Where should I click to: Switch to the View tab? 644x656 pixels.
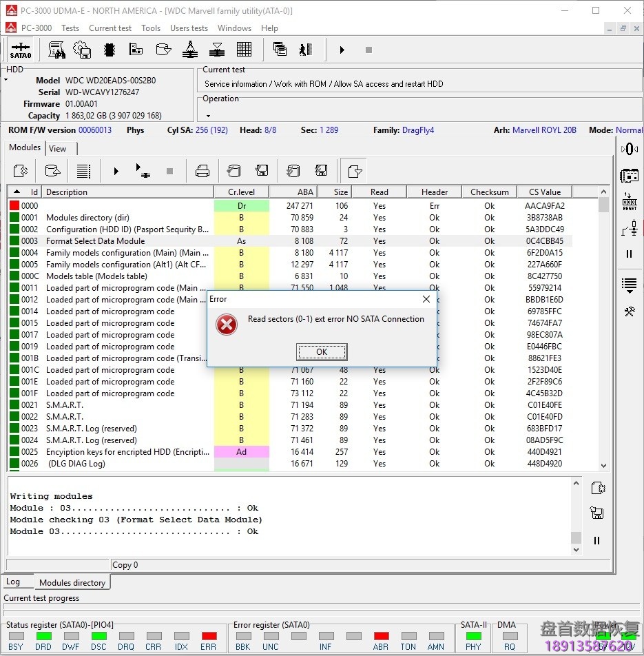pos(58,148)
